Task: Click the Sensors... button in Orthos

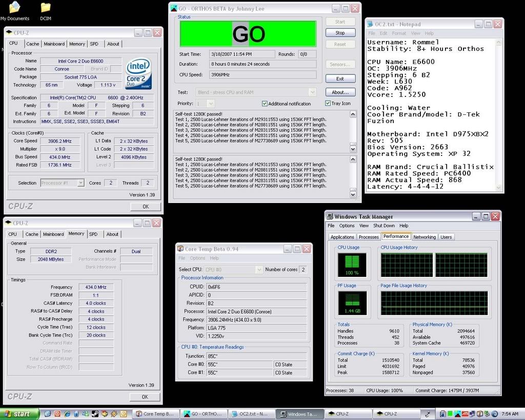Action: pos(340,64)
